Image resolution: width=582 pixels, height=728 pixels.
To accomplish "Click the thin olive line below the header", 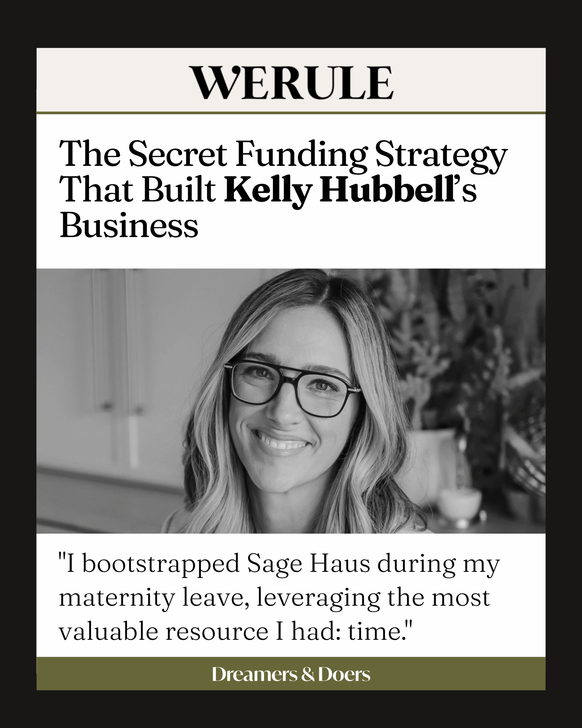I will point(291,113).
